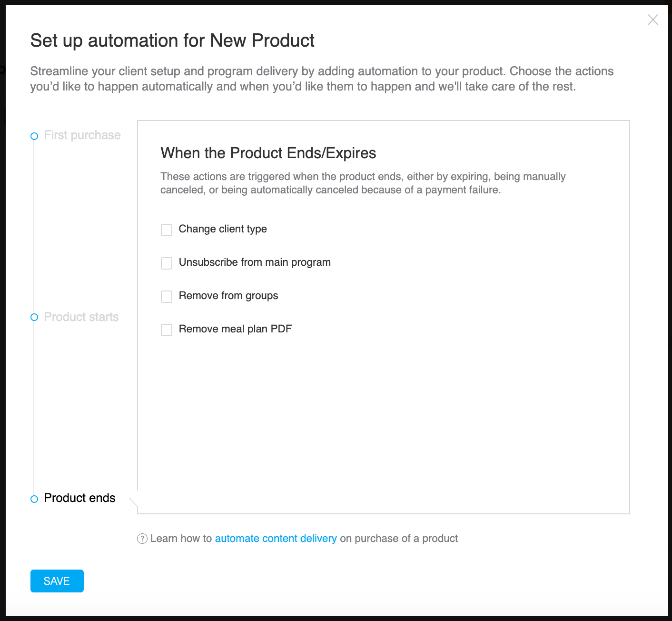Toggle Remove meal plan PDF checkbox
The image size is (672, 621).
(x=167, y=330)
